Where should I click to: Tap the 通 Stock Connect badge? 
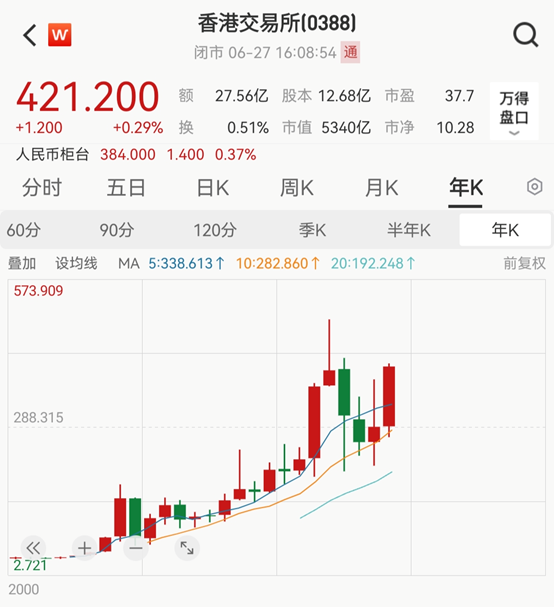click(350, 52)
